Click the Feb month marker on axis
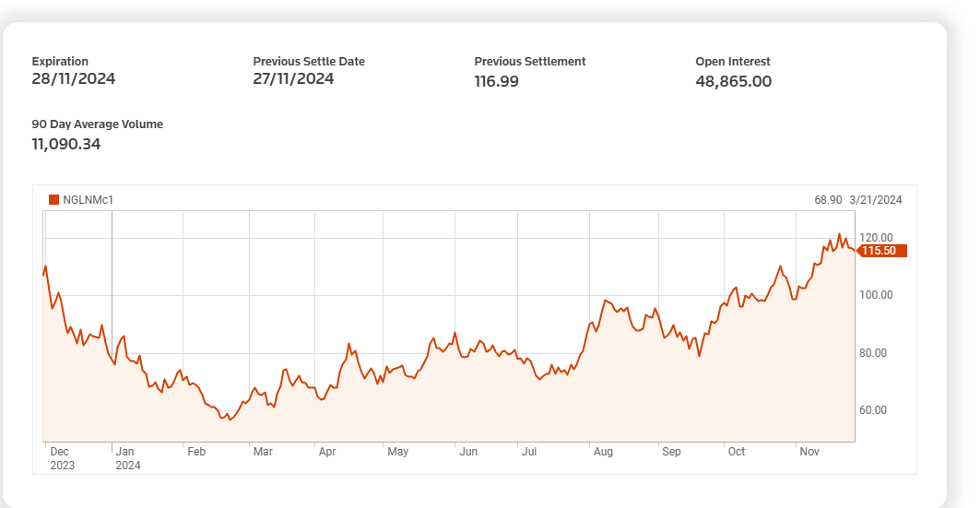Viewport: 980px width, 508px height. point(196,451)
